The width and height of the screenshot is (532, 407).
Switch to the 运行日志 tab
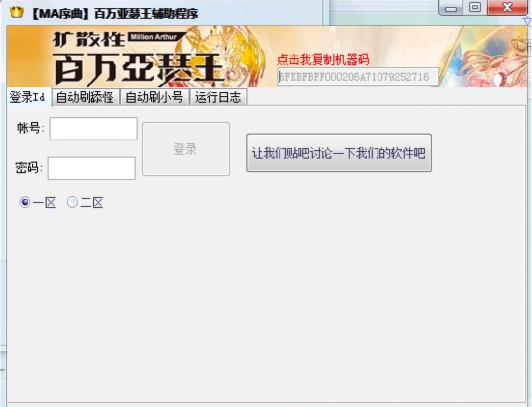click(x=218, y=98)
